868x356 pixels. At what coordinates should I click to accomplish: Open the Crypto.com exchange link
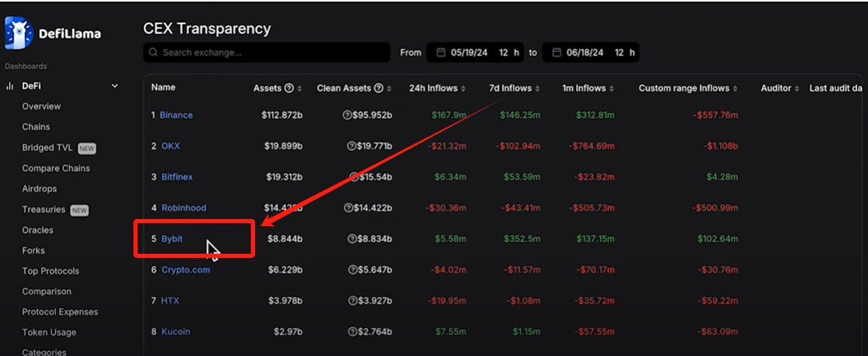pyautogui.click(x=186, y=270)
